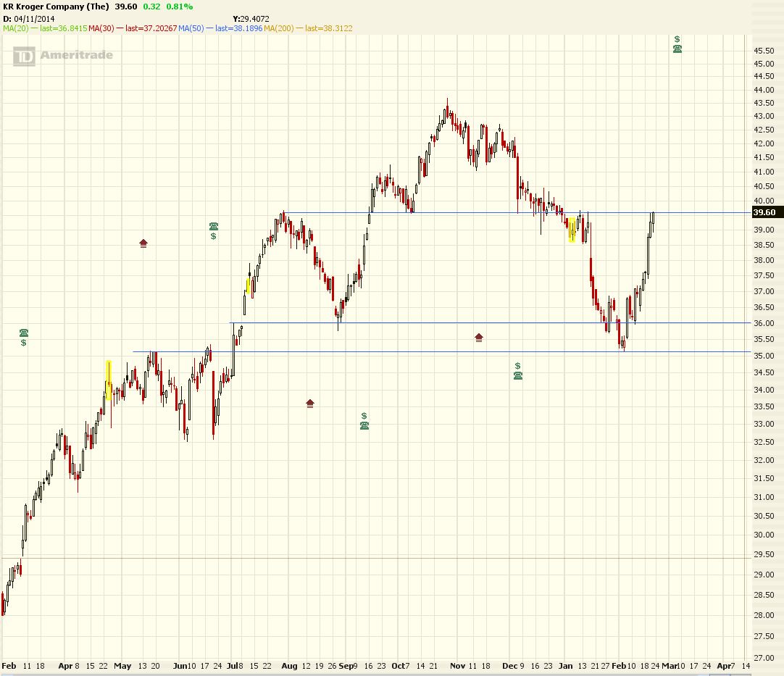Click the 43.00 price axis label

tap(764, 116)
